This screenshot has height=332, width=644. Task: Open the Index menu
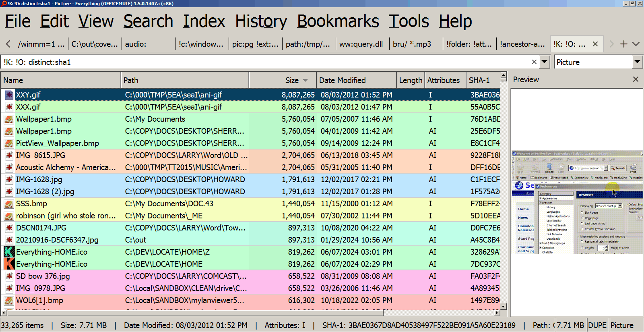pyautogui.click(x=204, y=21)
